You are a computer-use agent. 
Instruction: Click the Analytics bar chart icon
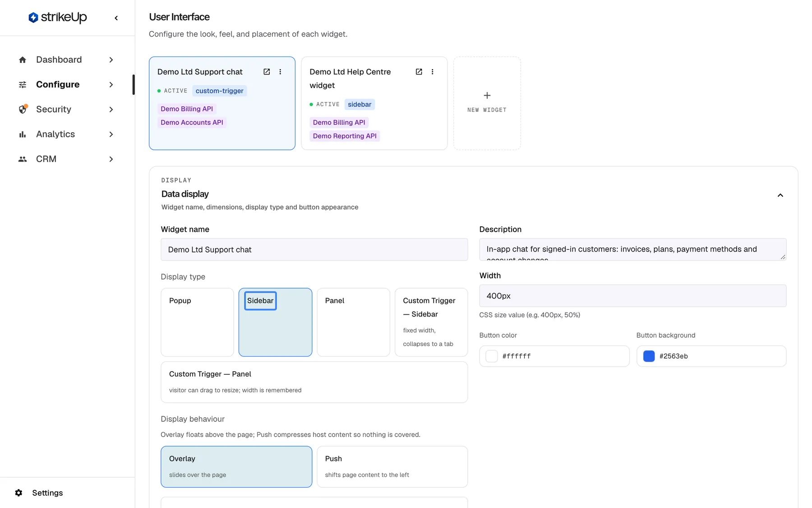click(x=23, y=134)
